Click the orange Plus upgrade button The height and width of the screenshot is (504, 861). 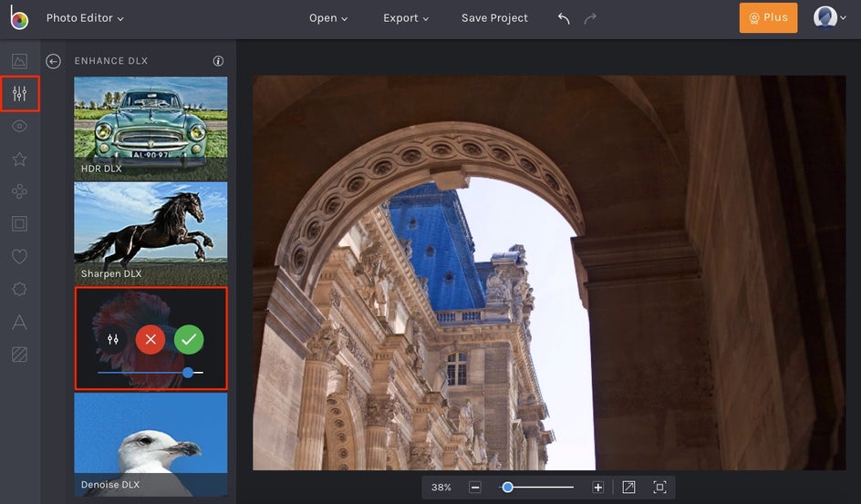click(x=768, y=17)
